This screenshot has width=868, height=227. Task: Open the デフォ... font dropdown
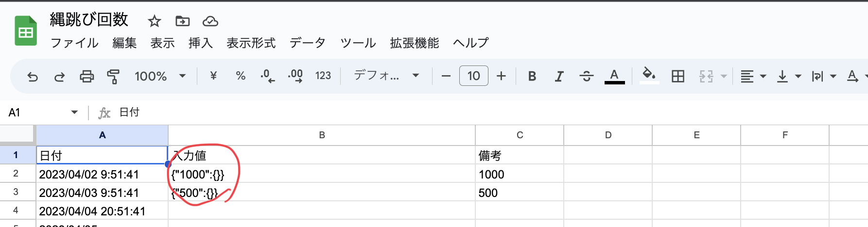point(386,76)
